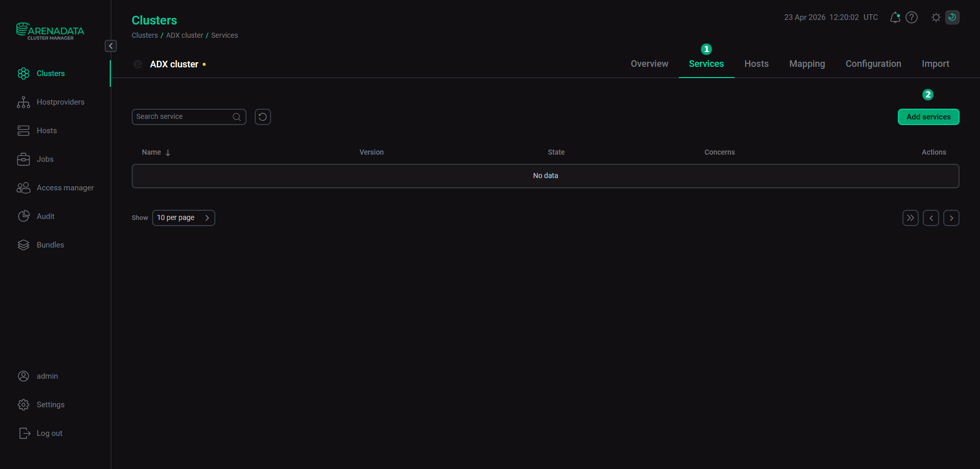The width and height of the screenshot is (980, 469).
Task: Click the magnifier icon in the search box
Action: 237,117
